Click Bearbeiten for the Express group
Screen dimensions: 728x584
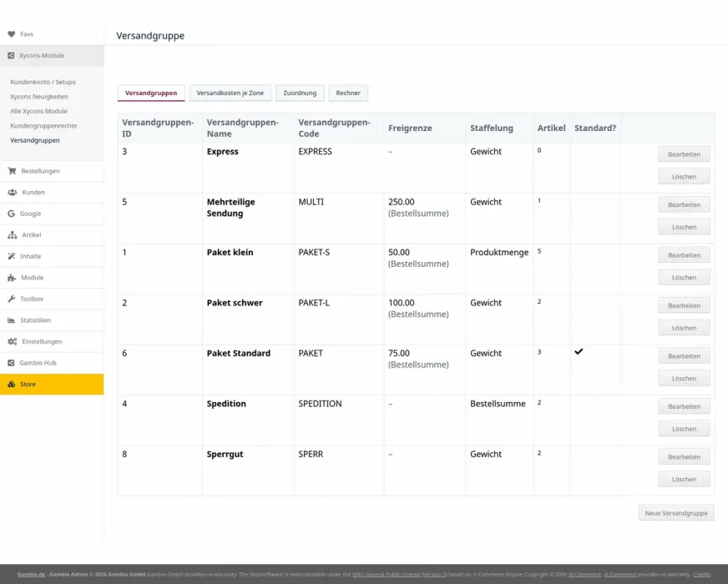coord(684,154)
